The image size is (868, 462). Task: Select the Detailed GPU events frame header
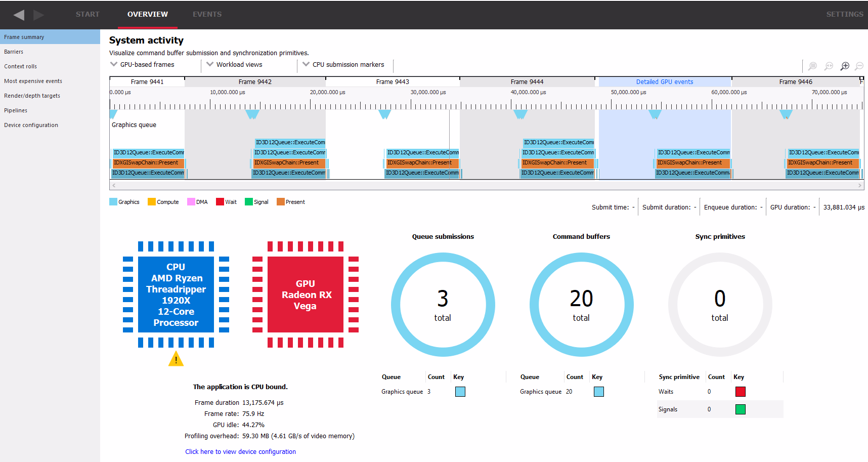tap(664, 82)
